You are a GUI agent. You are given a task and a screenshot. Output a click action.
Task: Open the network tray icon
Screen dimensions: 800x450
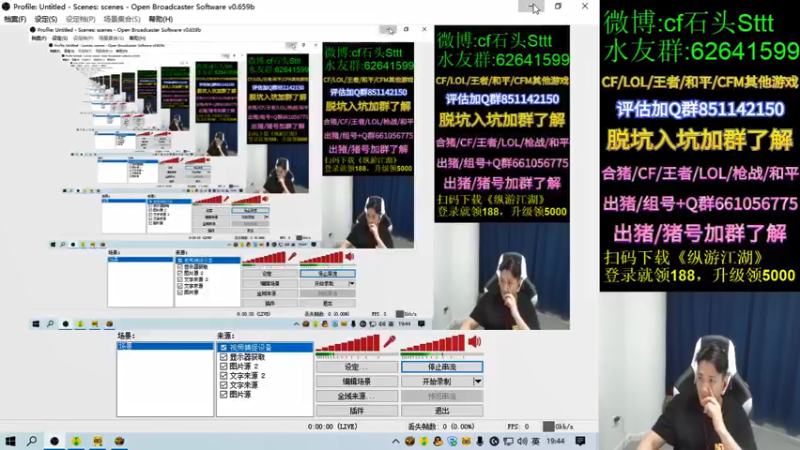tap(508, 441)
